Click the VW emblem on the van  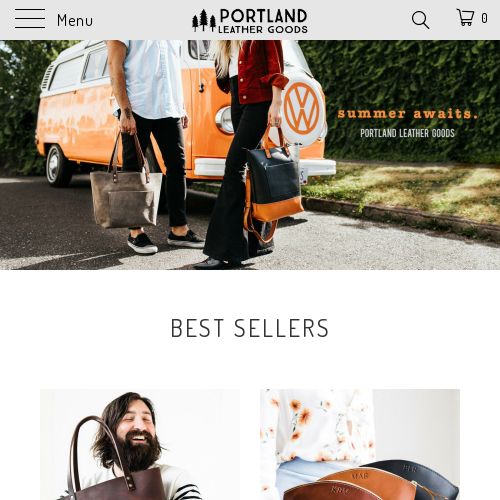(x=302, y=108)
